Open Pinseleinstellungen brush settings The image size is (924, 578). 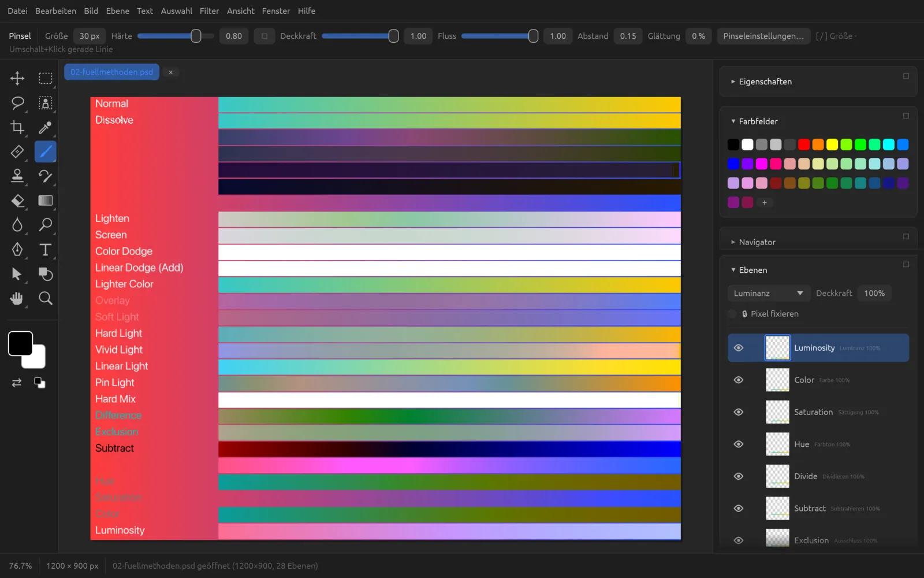click(x=763, y=36)
